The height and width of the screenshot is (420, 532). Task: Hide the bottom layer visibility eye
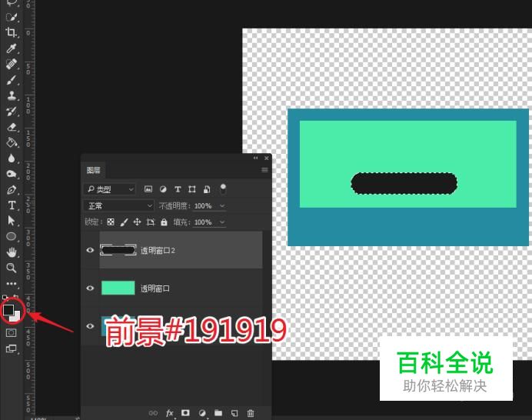point(90,326)
